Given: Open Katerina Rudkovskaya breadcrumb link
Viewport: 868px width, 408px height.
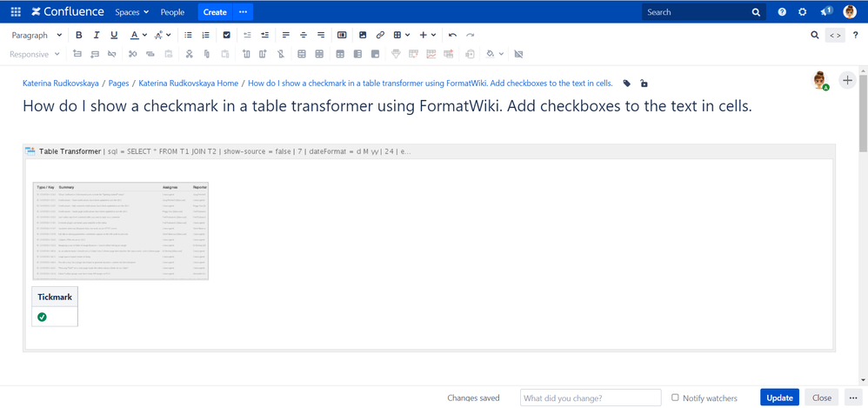Looking at the screenshot, I should point(61,84).
